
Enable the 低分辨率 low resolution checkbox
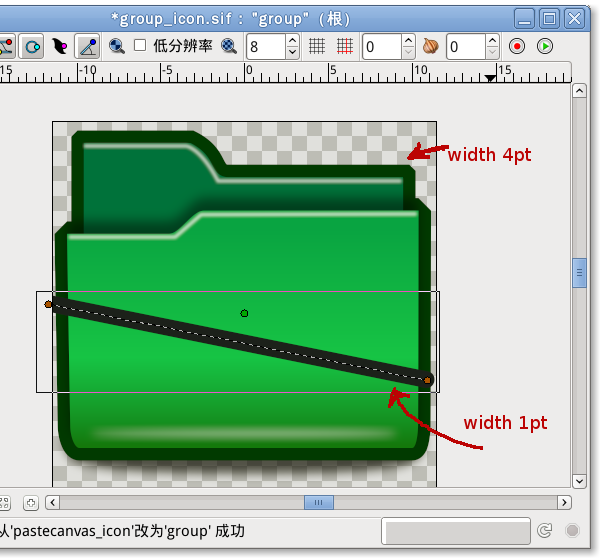pos(140,46)
